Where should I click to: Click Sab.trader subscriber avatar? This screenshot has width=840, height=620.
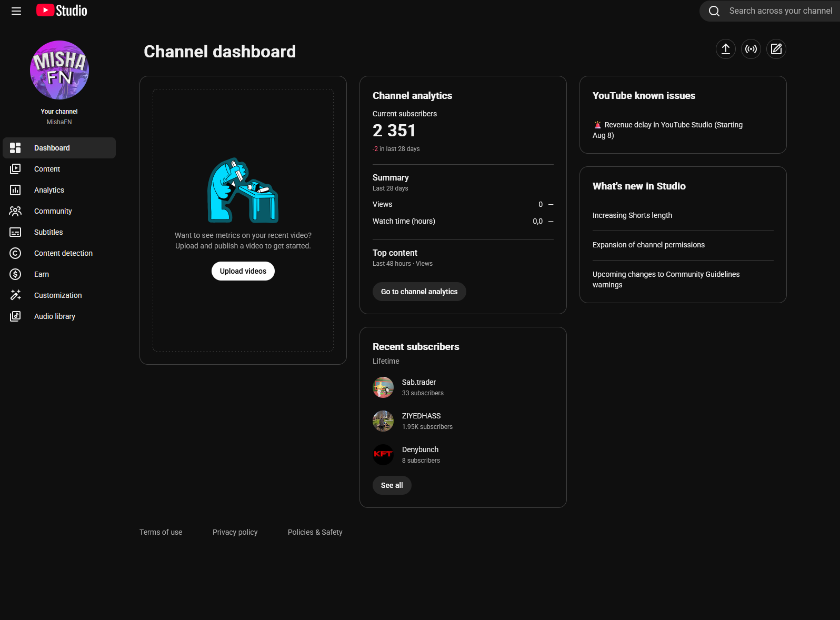coord(383,387)
